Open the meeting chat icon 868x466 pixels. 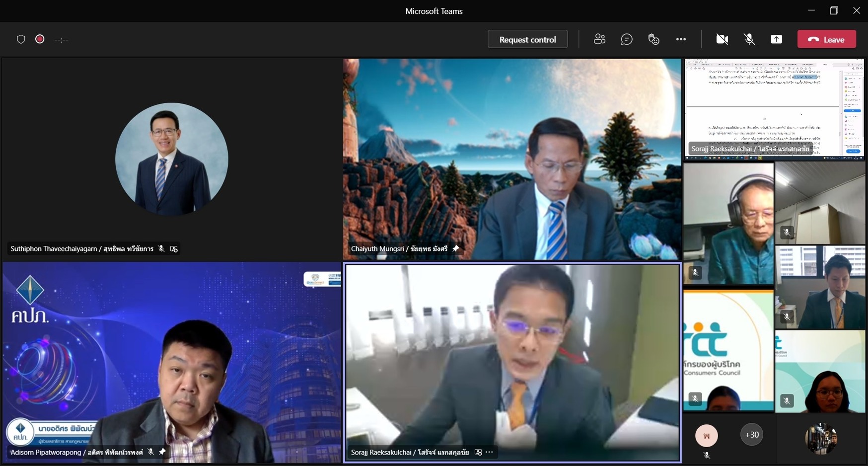pos(627,39)
